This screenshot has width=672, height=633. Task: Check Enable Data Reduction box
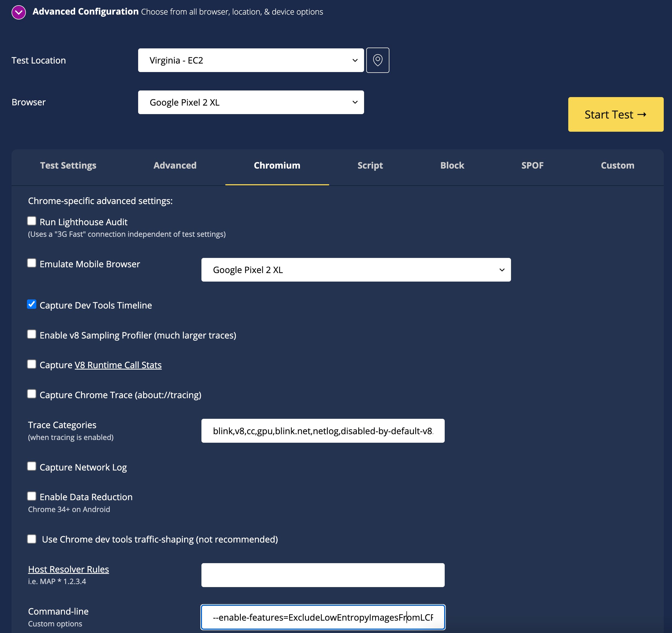32,496
